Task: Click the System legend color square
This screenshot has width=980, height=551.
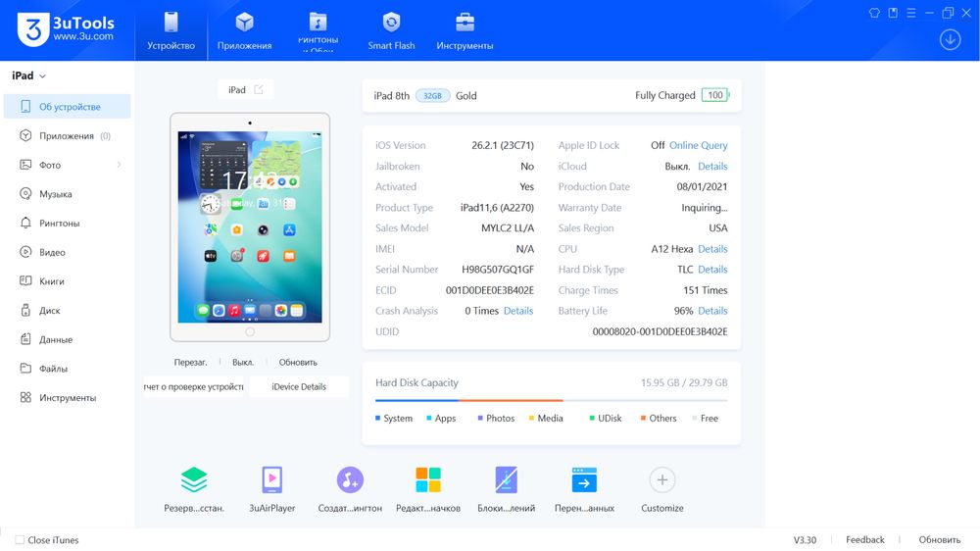Action: [x=377, y=418]
